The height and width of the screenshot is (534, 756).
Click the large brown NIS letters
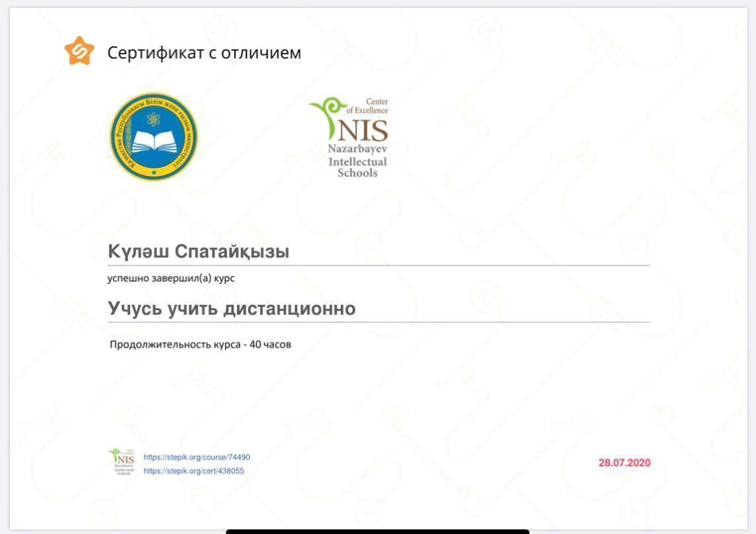tap(362, 129)
